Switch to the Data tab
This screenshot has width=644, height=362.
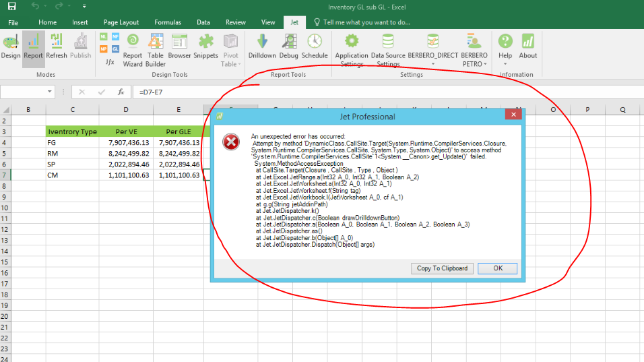click(203, 23)
